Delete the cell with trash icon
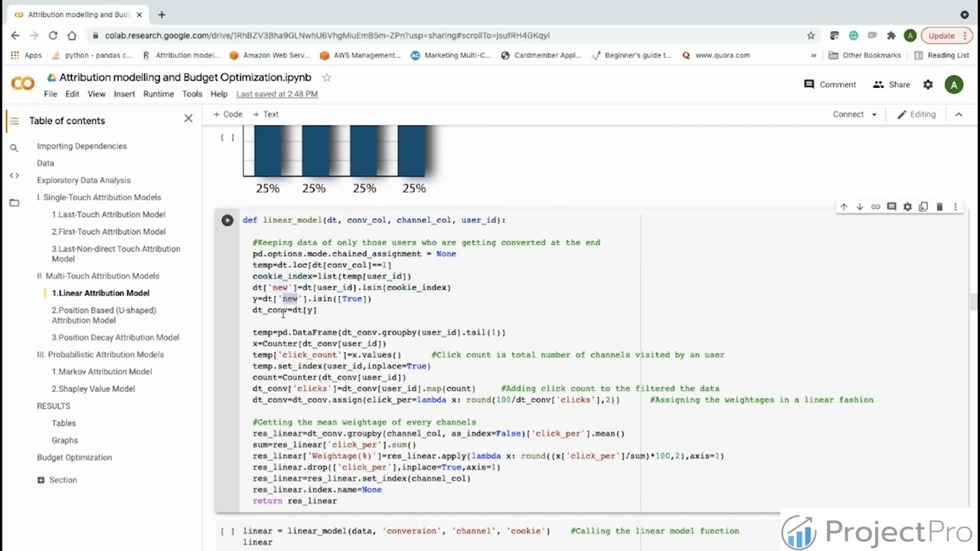980x551 pixels. pyautogui.click(x=939, y=207)
